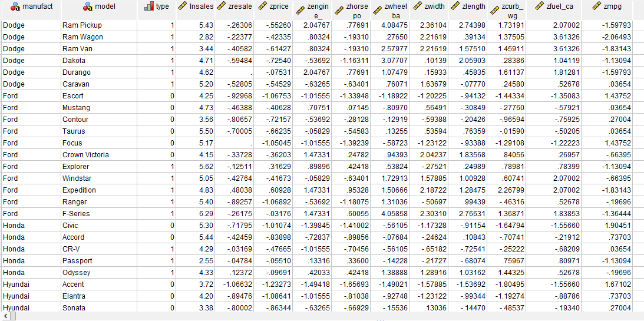The image size is (644, 321).
Task: Click the horizontal scrollbar thumb
Action: (x=12, y=316)
